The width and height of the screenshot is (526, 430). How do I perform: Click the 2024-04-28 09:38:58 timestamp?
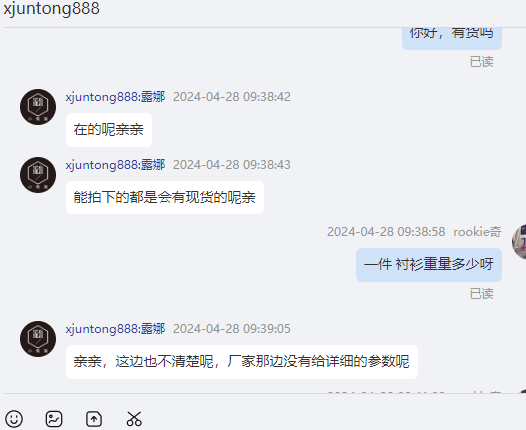point(386,232)
